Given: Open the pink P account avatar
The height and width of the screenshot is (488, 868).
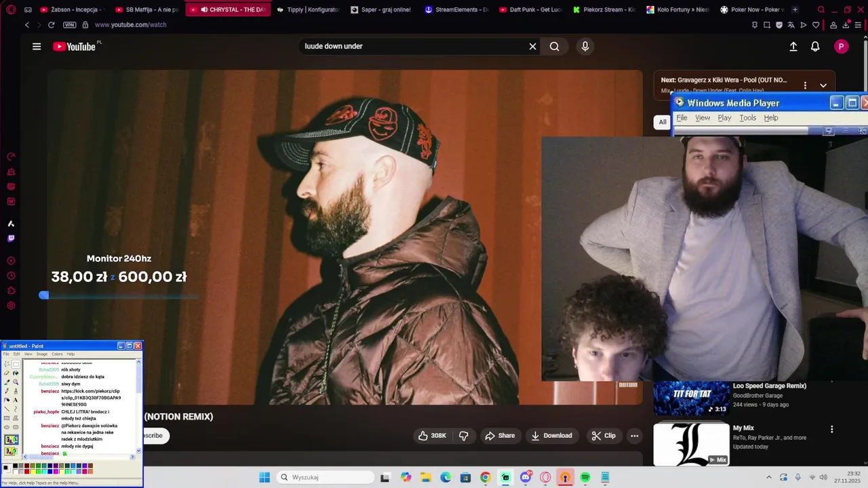Looking at the screenshot, I should click(x=842, y=46).
